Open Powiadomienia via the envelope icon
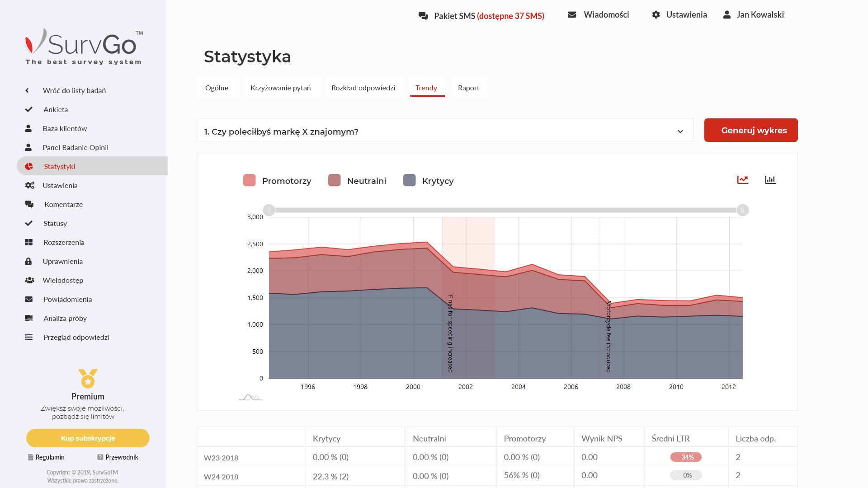 (x=67, y=299)
